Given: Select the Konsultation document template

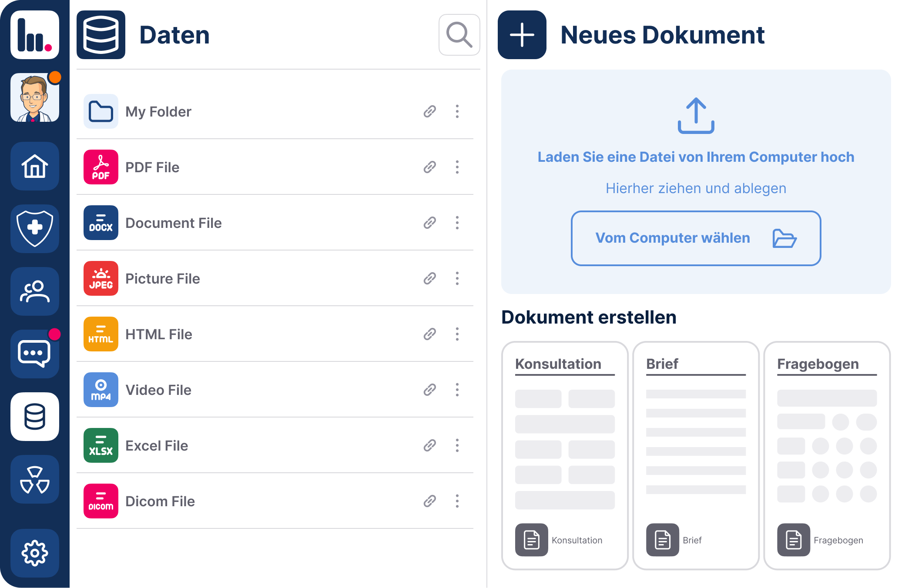Looking at the screenshot, I should (x=565, y=455).
